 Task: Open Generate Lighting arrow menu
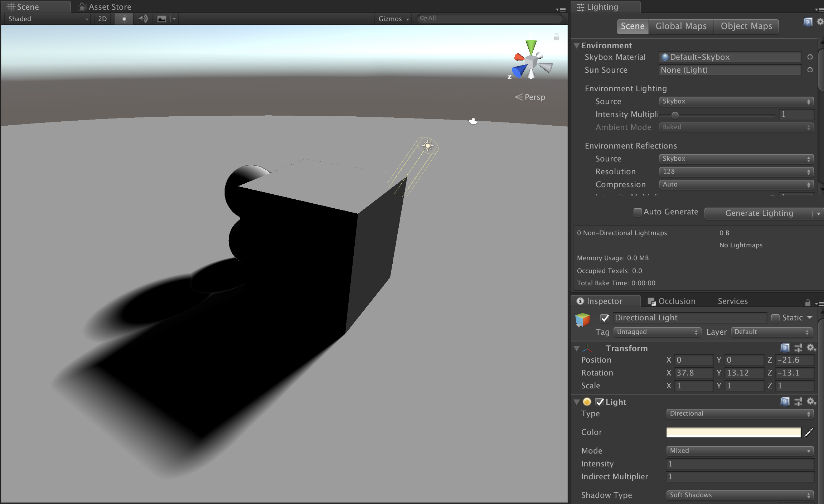818,213
